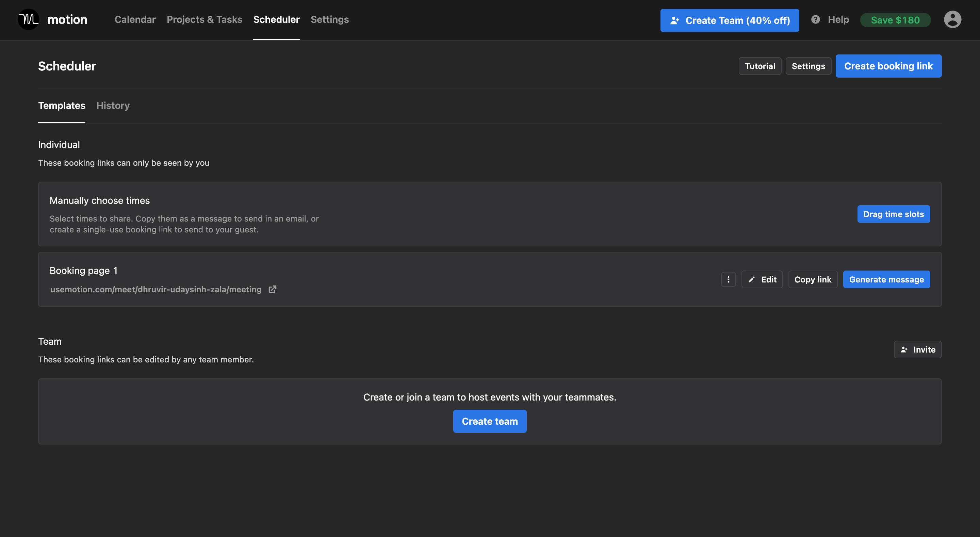Open the Help link
This screenshot has width=980, height=537.
(838, 19)
